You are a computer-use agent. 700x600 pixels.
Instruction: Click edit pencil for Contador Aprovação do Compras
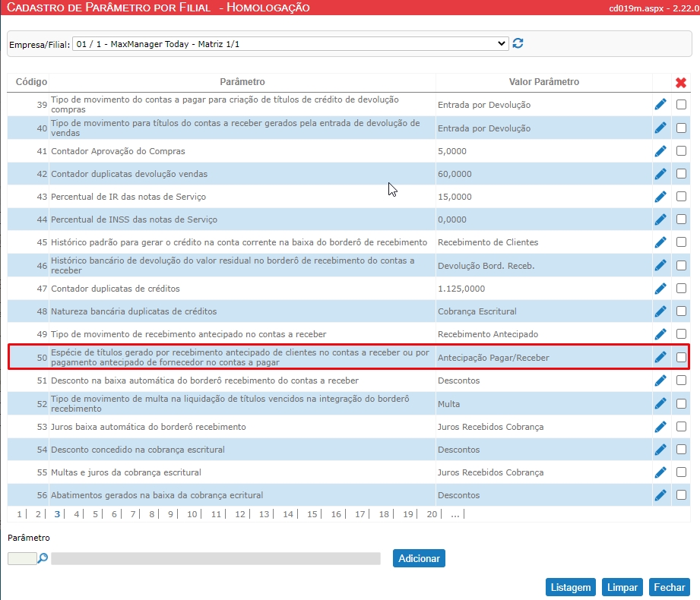pos(660,151)
